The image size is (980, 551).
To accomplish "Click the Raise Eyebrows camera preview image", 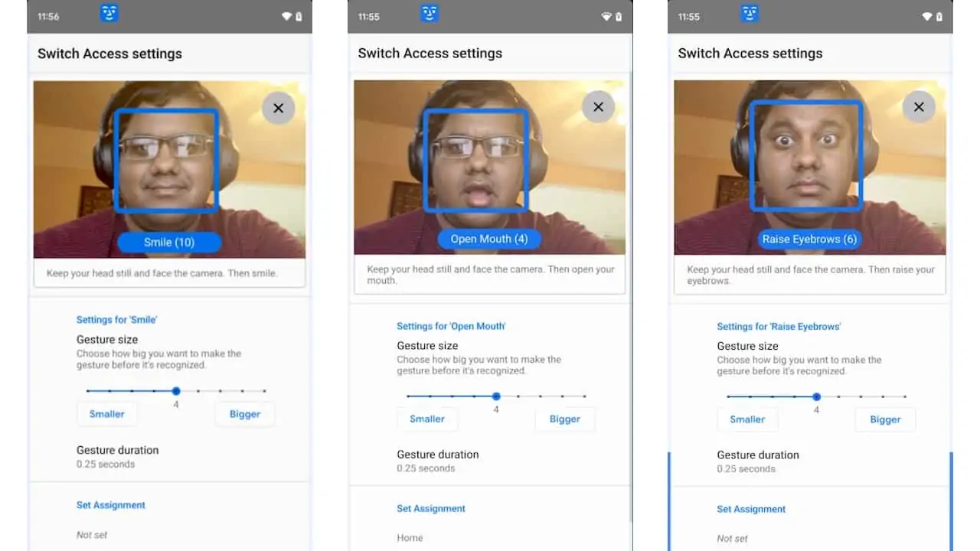I will click(809, 168).
